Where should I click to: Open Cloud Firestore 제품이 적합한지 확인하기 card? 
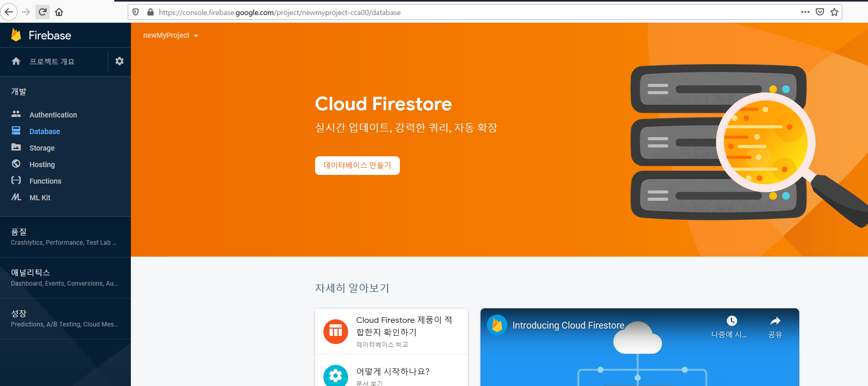pyautogui.click(x=392, y=332)
